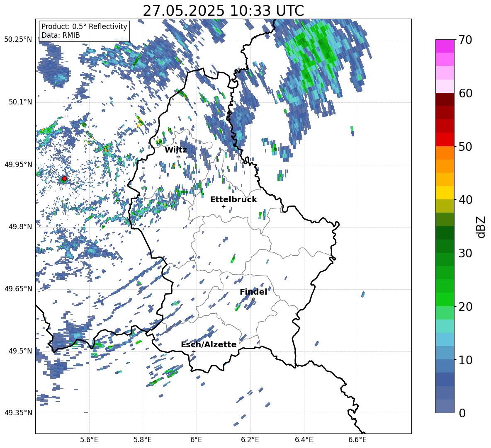
Task: Click the Esch/Alzette city label
Action: click(209, 345)
